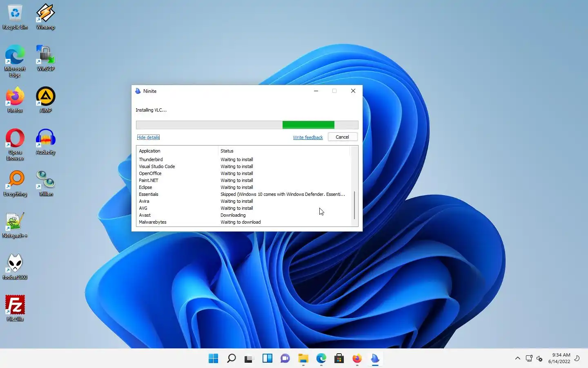This screenshot has width=588, height=368.
Task: Click the Ninite taskbar icon
Action: coord(375,359)
